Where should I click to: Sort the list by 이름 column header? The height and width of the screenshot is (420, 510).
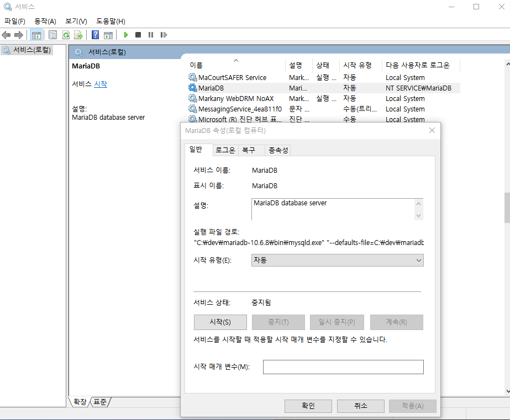coord(236,65)
